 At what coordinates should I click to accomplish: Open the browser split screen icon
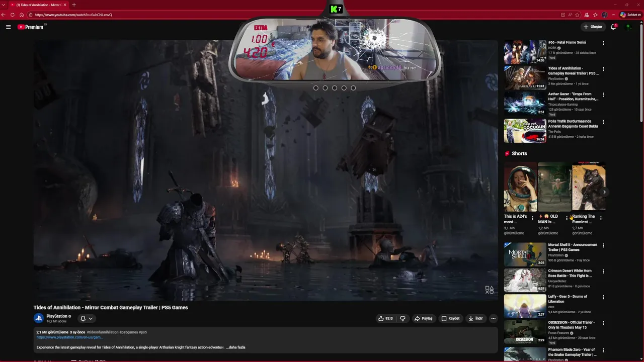pos(562,15)
